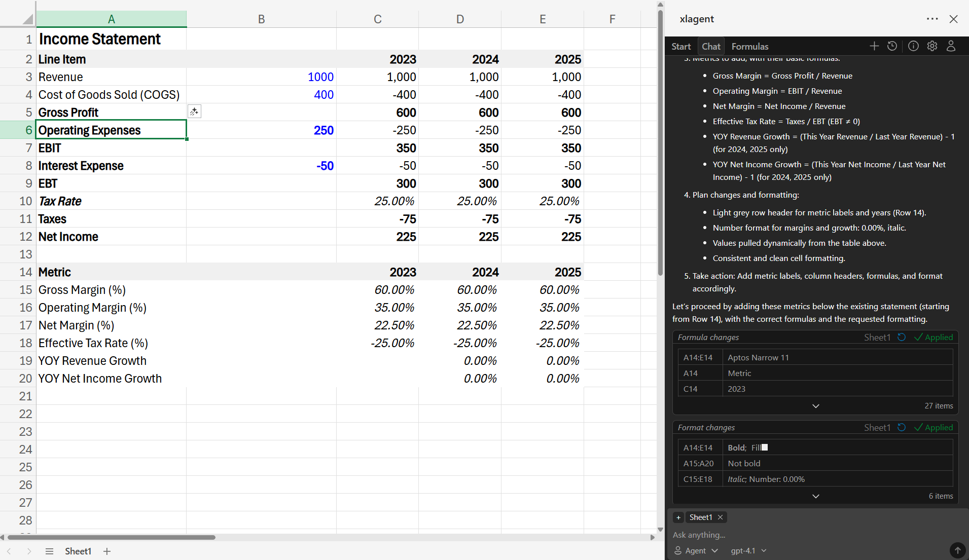Expand the Formula changes list
The height and width of the screenshot is (560, 969).
click(816, 406)
